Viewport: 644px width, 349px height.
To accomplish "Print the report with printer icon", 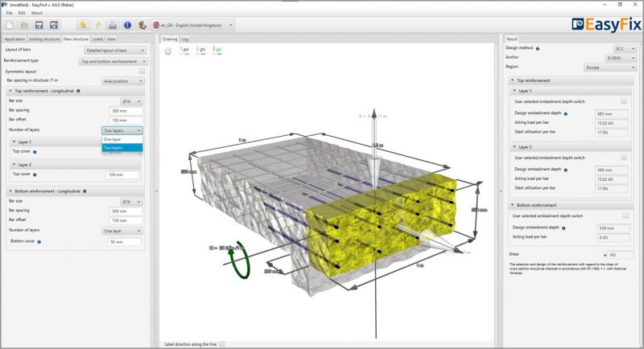I will [x=113, y=26].
